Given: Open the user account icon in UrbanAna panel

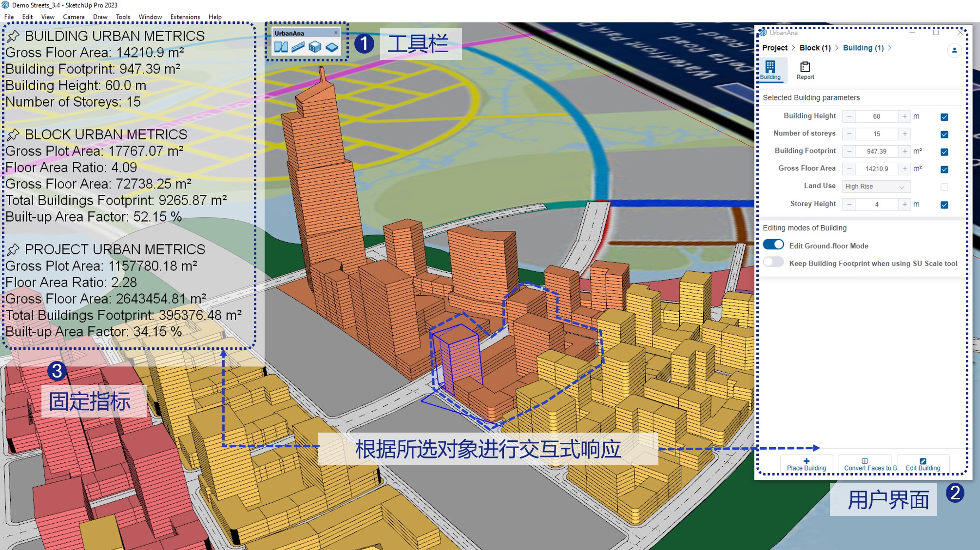Looking at the screenshot, I should click(x=954, y=50).
